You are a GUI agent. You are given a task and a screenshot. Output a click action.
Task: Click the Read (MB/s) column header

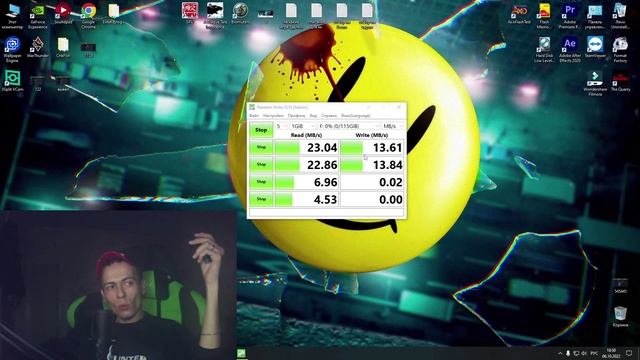click(x=307, y=135)
